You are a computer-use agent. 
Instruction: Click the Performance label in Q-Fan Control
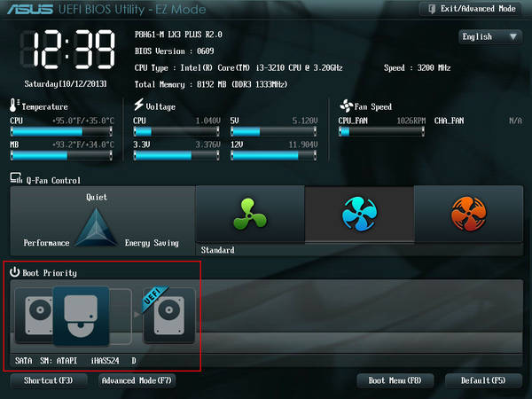pos(46,243)
